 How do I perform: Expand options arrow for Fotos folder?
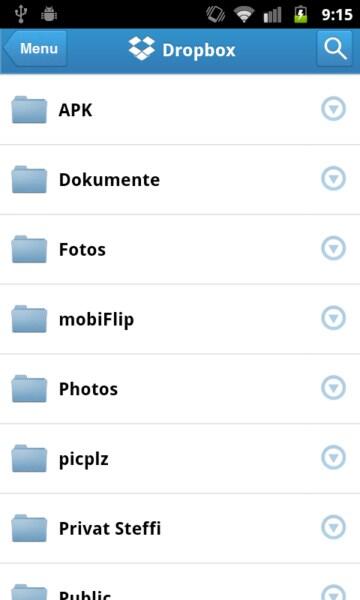click(x=333, y=248)
